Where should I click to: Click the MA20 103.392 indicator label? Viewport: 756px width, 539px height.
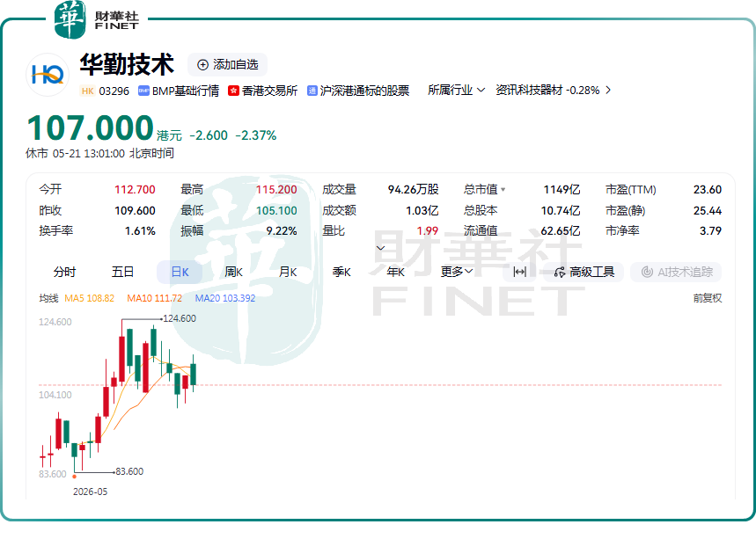click(225, 298)
